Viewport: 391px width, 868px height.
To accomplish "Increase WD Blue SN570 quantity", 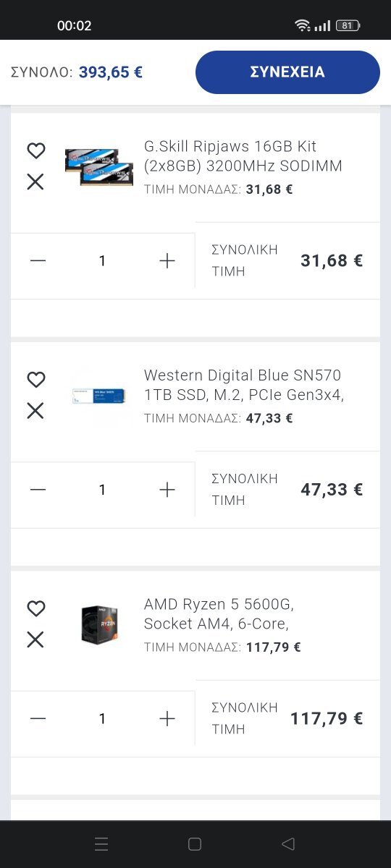I will point(167,490).
